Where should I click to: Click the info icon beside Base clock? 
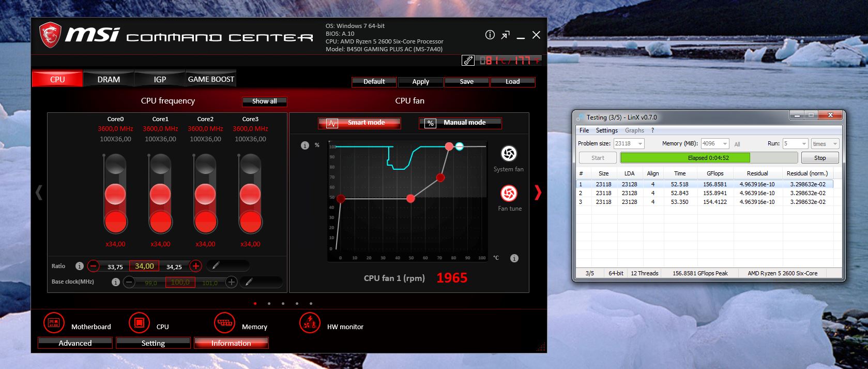[x=116, y=282]
